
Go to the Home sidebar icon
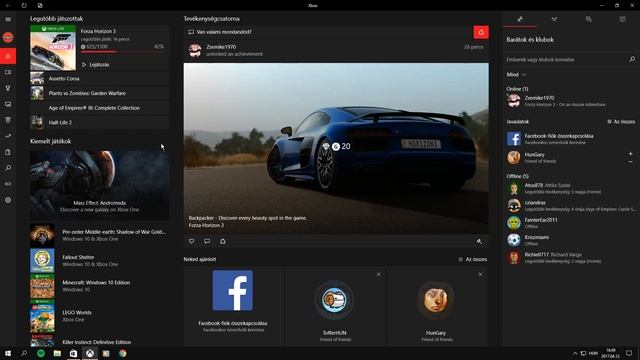(8, 56)
